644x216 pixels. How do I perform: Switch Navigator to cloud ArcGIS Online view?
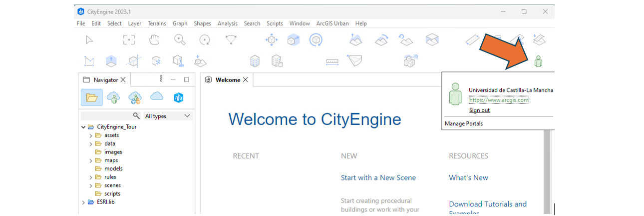point(157,96)
